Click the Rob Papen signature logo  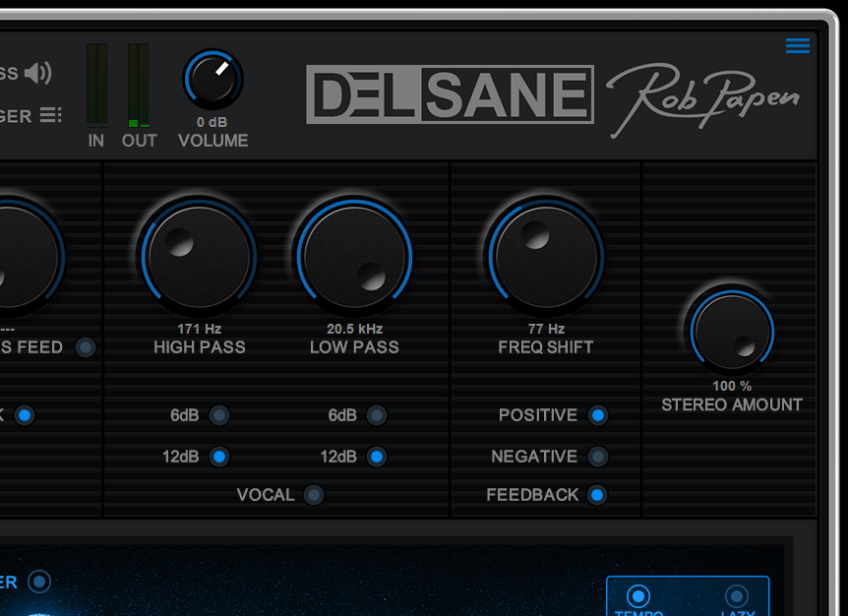[x=703, y=99]
